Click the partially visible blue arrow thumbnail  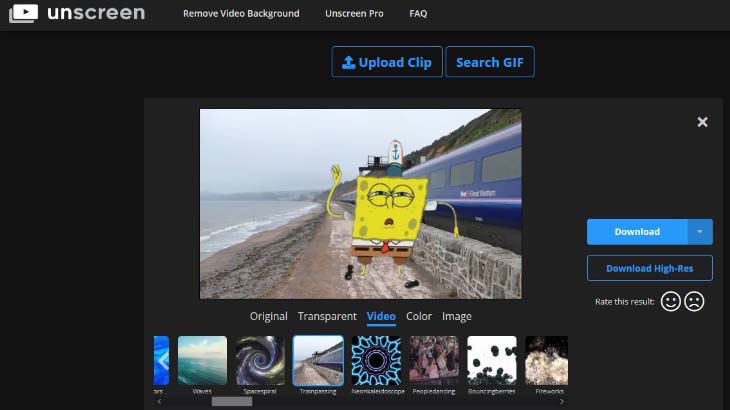pyautogui.click(x=162, y=361)
